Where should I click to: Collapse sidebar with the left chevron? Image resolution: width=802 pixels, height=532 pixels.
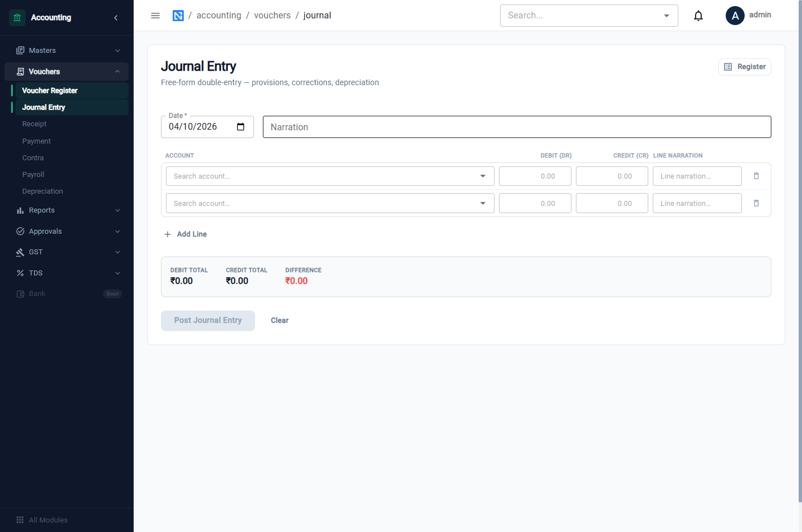[116, 18]
